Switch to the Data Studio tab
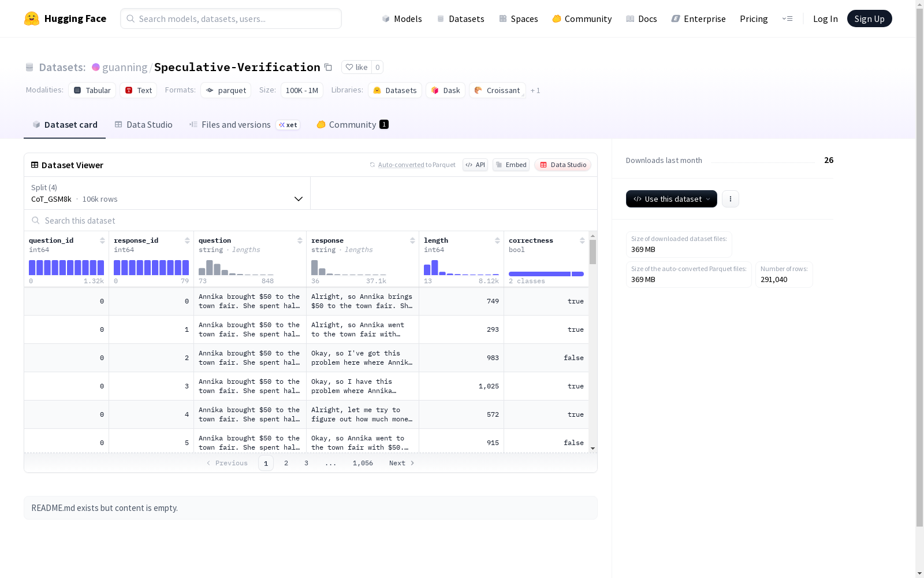This screenshot has height=578, width=924. [x=143, y=125]
